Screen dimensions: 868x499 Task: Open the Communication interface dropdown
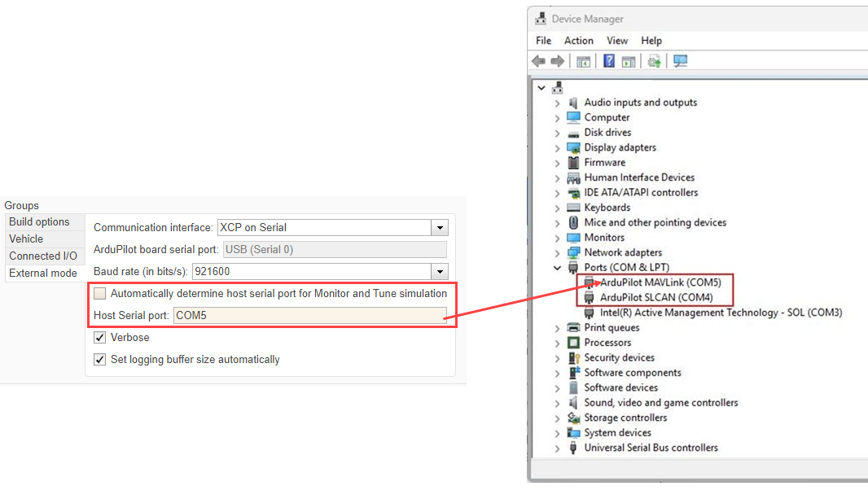(x=439, y=228)
